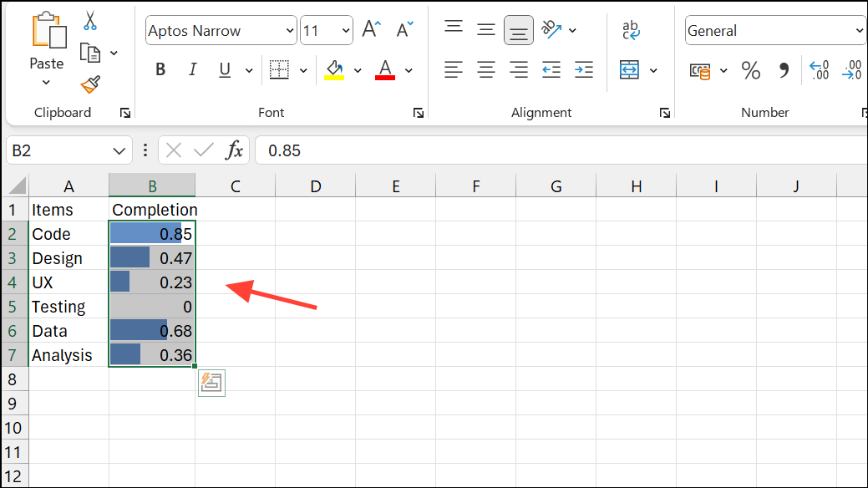Open the Font settings dialog launcher
The width and height of the screenshot is (868, 488).
pos(418,112)
